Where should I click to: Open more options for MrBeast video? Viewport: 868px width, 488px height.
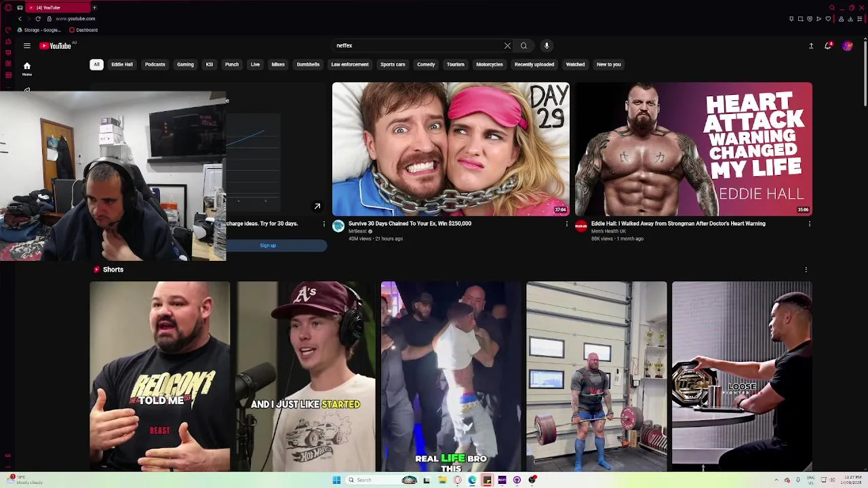pos(567,224)
